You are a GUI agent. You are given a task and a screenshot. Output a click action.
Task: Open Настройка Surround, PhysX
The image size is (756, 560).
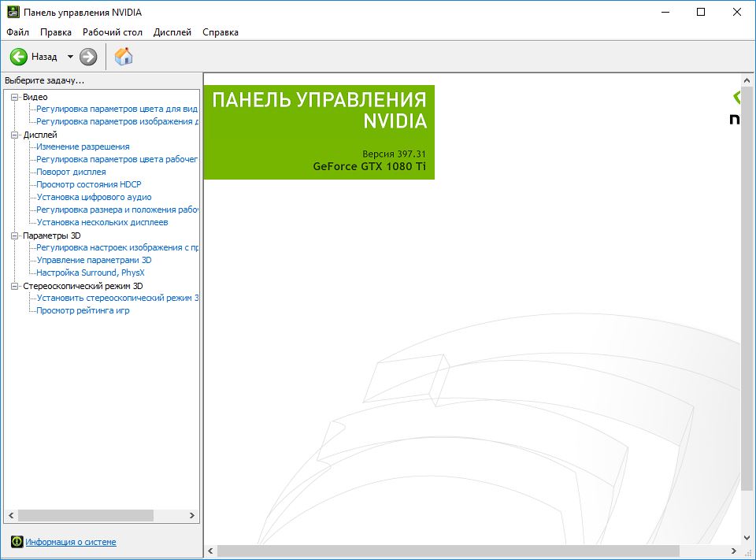[91, 273]
